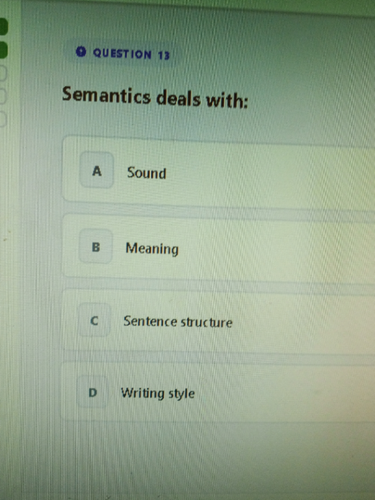
Task: Jump to third empty question pill in sidebar
Action: (3, 119)
